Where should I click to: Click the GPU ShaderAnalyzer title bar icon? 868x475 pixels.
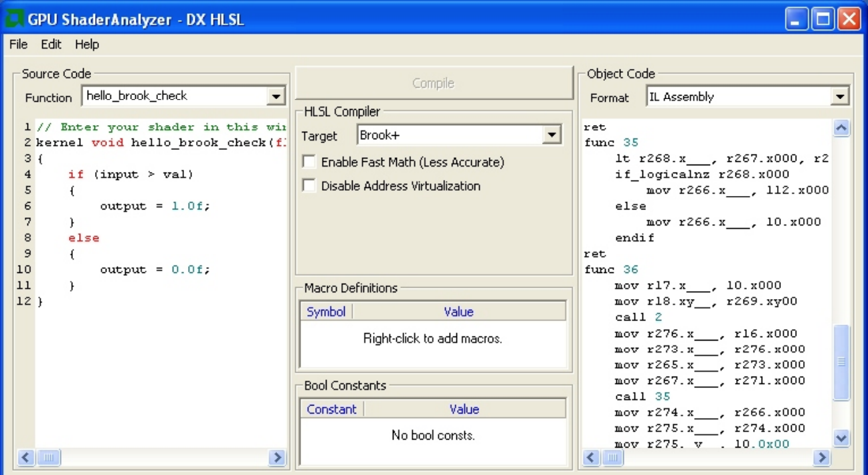pyautogui.click(x=14, y=19)
